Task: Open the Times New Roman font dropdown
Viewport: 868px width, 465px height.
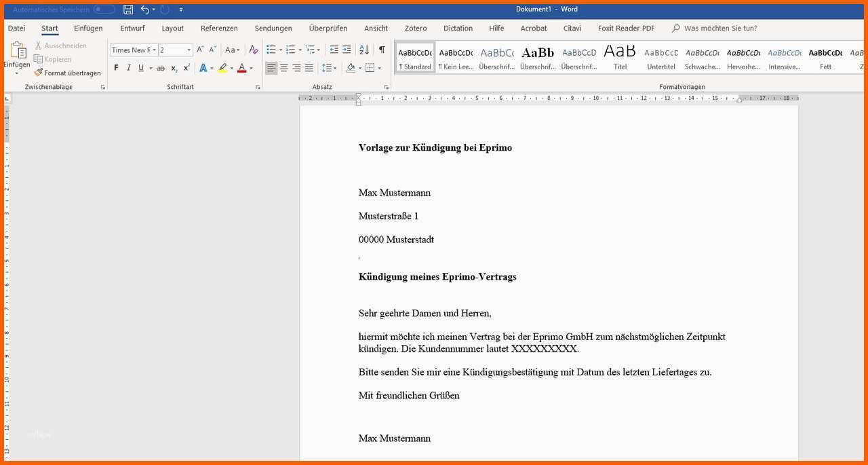Action: click(x=155, y=50)
